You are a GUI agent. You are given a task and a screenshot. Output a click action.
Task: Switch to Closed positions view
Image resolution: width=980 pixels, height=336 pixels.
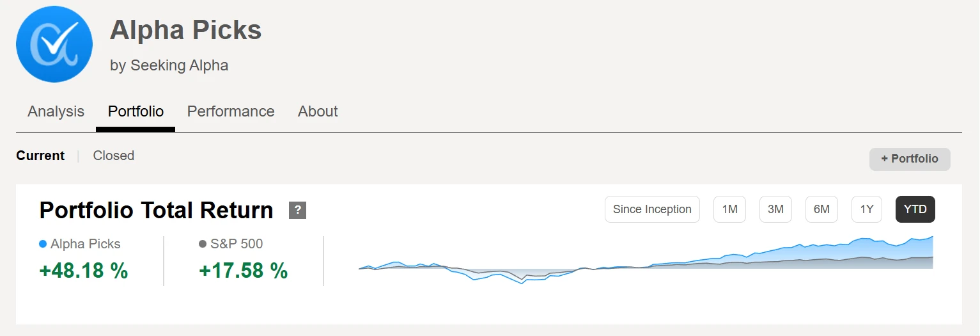(x=113, y=156)
